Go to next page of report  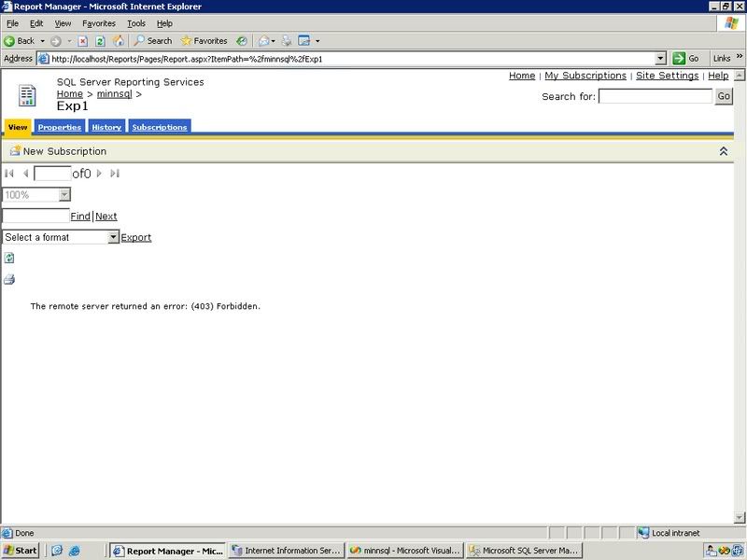99,174
